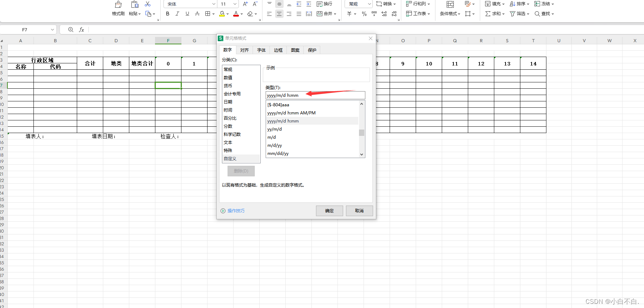
Task: Click 确定 button in format dialog
Action: 329,211
